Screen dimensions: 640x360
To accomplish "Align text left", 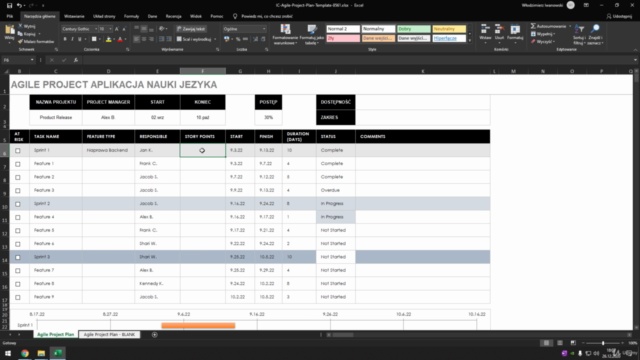I will point(137,39).
